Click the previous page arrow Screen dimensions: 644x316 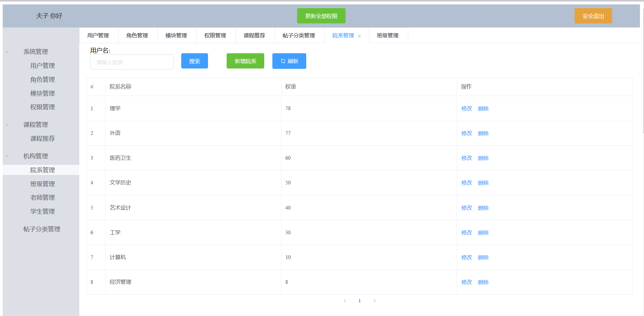[345, 301]
